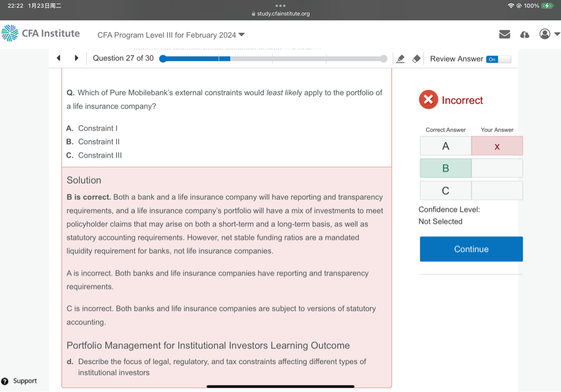This screenshot has width=561, height=392.
Task: Select answer option C Constraint III
Action: 100,155
